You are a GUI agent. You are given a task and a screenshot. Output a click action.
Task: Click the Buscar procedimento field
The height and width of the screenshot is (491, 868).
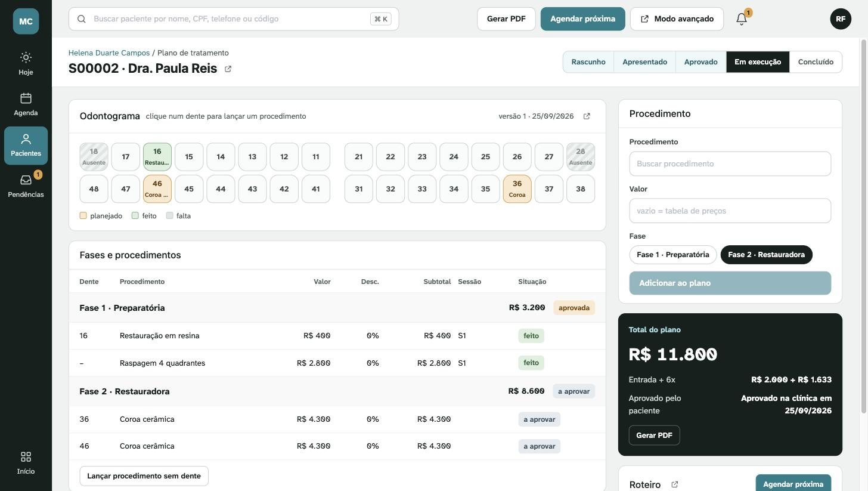(730, 164)
